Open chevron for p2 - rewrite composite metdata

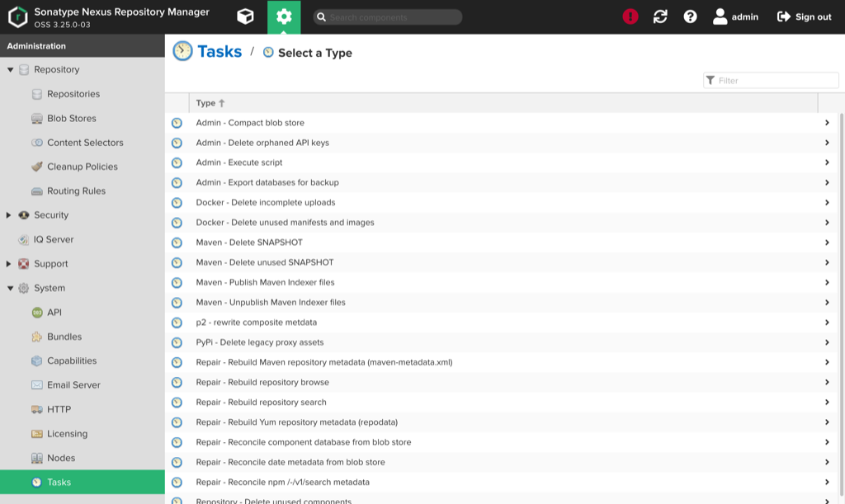[827, 323]
